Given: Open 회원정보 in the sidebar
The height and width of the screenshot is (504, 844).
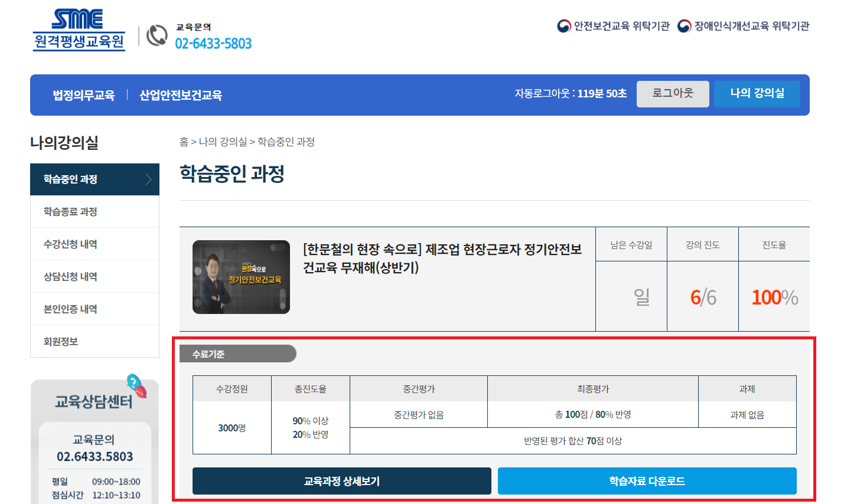Looking at the screenshot, I should (x=61, y=342).
